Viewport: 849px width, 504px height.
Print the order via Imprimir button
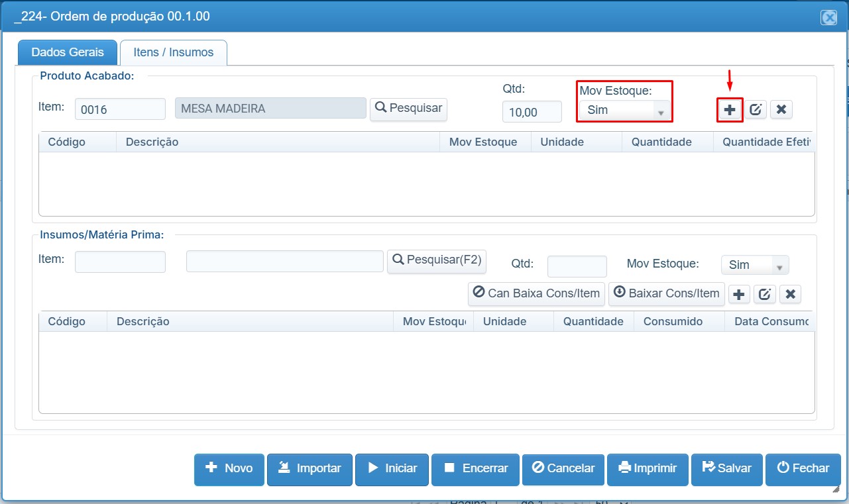point(648,469)
